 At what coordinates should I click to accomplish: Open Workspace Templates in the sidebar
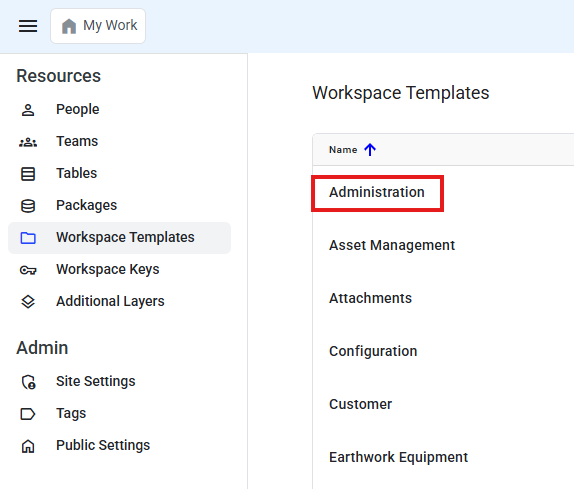(119, 238)
